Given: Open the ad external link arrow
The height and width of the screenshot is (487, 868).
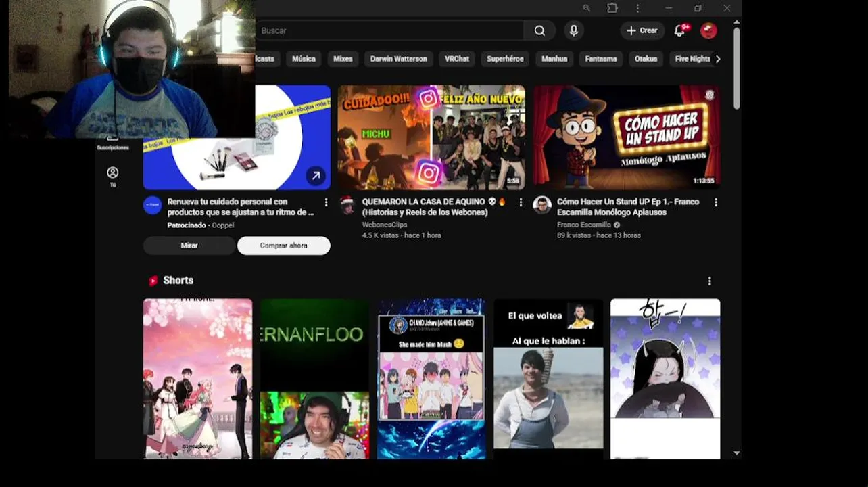Looking at the screenshot, I should (x=316, y=176).
